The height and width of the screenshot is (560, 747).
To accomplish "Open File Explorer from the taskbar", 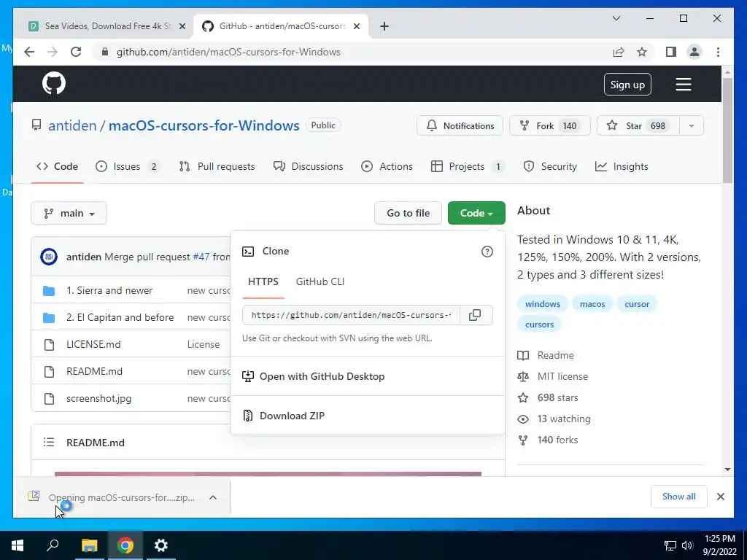I will pyautogui.click(x=89, y=545).
